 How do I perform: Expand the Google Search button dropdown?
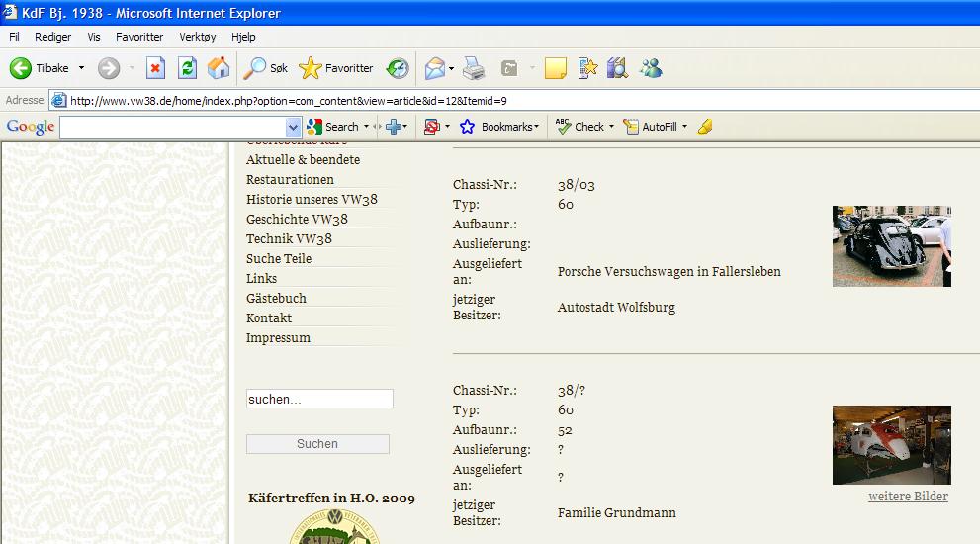[366, 127]
